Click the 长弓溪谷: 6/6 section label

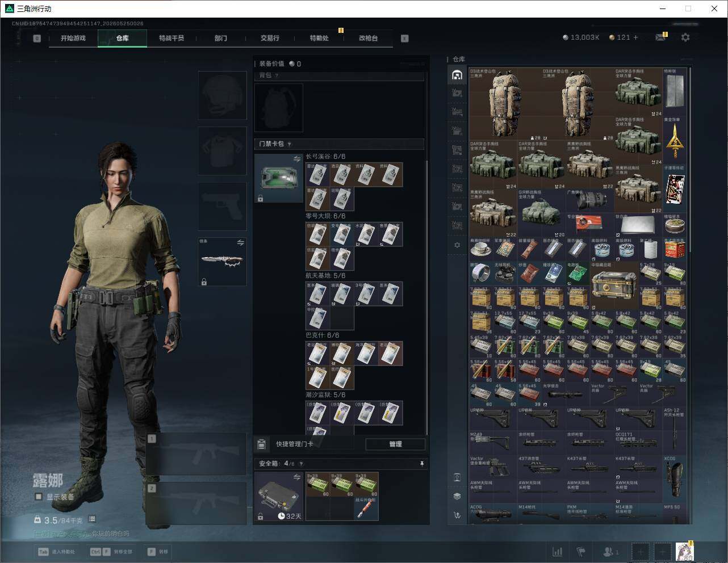pyautogui.click(x=325, y=157)
